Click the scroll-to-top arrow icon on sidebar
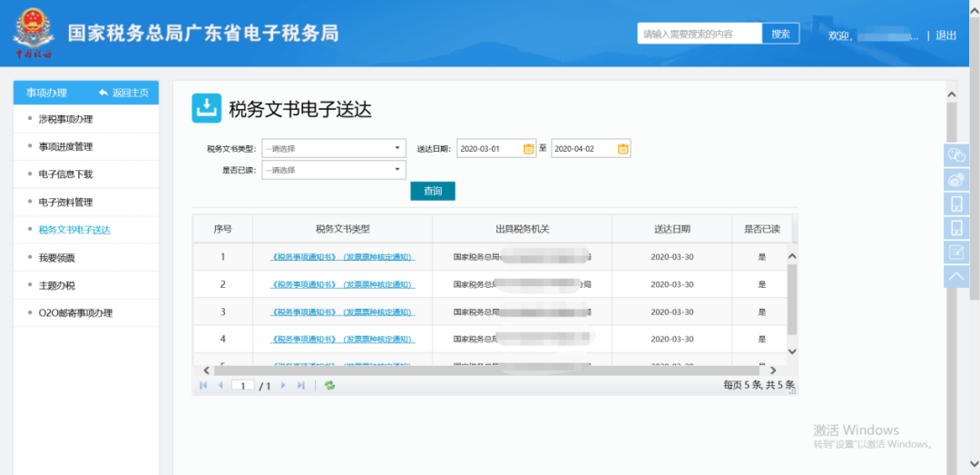 point(956,276)
